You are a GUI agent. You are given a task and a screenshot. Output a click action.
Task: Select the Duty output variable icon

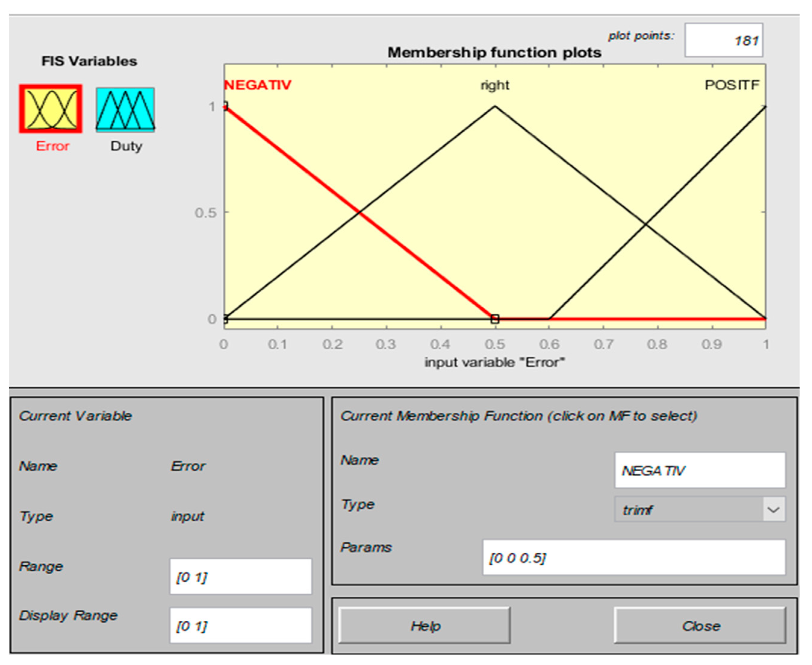click(125, 110)
